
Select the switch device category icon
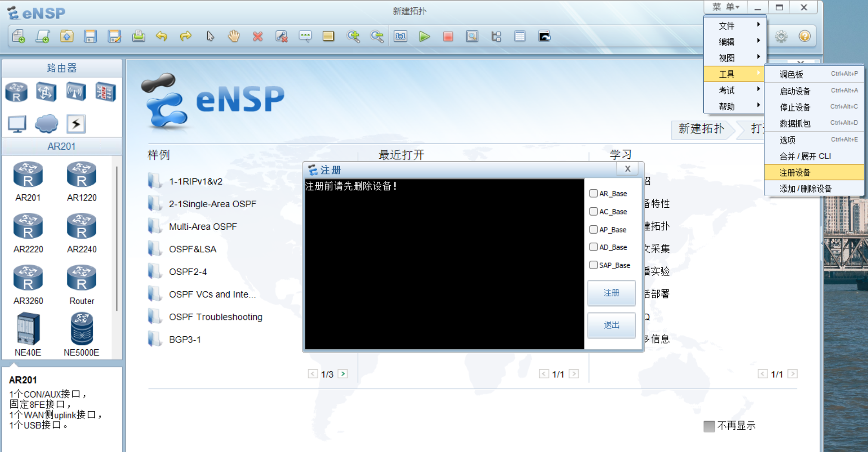(x=46, y=92)
